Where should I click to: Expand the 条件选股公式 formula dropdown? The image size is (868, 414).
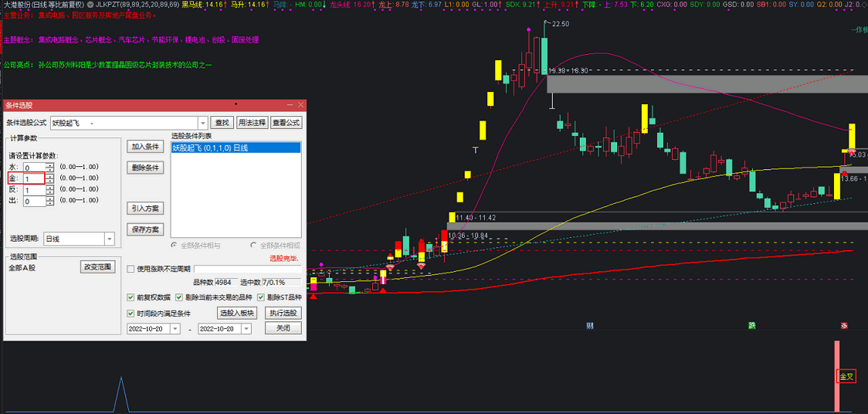(x=202, y=123)
